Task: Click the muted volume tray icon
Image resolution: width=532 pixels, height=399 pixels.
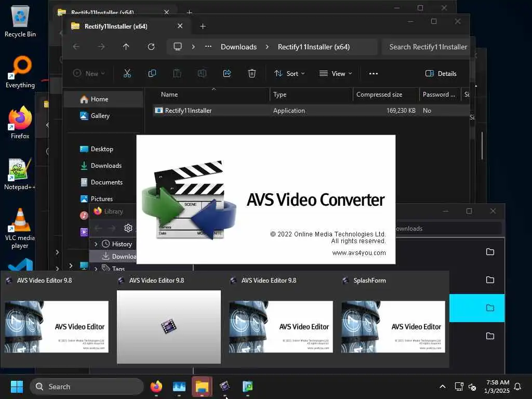Action: [472, 387]
